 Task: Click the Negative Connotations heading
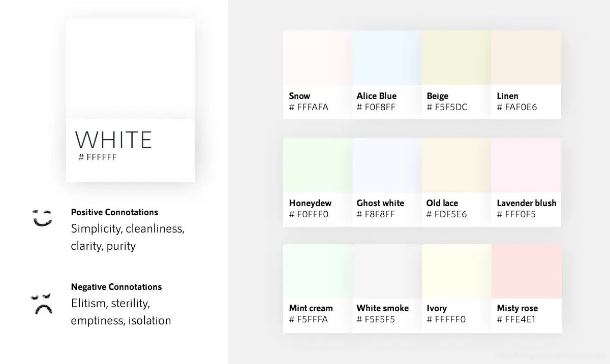pyautogui.click(x=116, y=287)
